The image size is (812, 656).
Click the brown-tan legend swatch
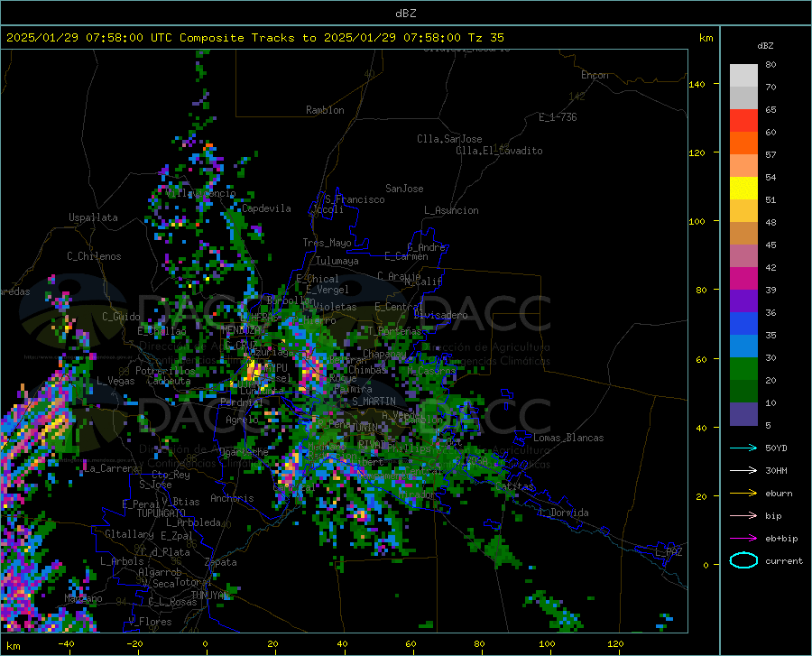coord(743,234)
